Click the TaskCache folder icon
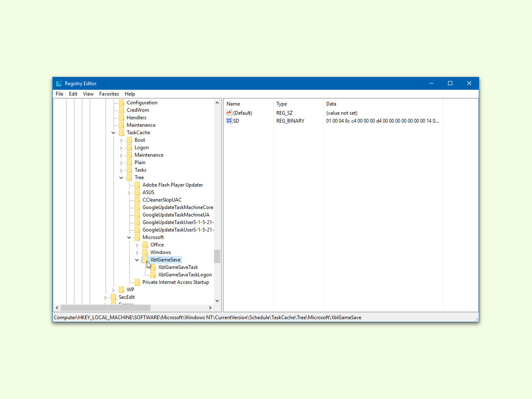Viewport: 532px width, 399px height. [x=121, y=133]
